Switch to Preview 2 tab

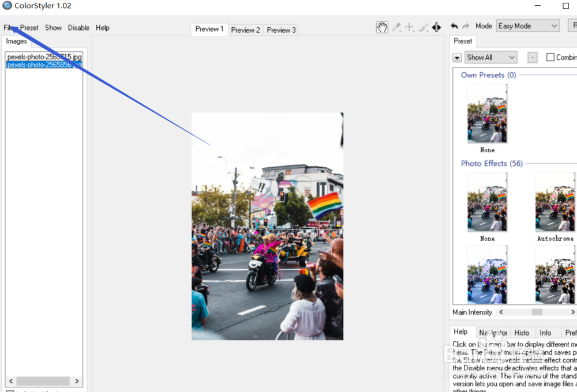(245, 30)
